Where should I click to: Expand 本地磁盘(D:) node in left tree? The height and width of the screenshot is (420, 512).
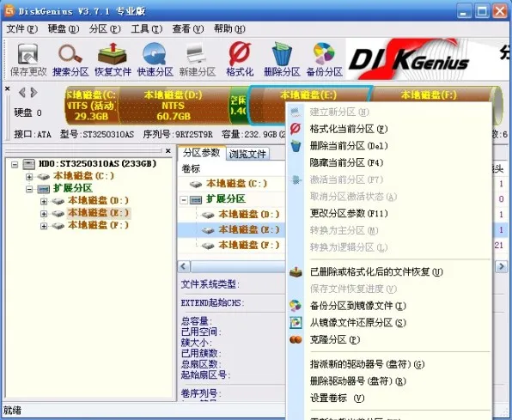[44, 201]
